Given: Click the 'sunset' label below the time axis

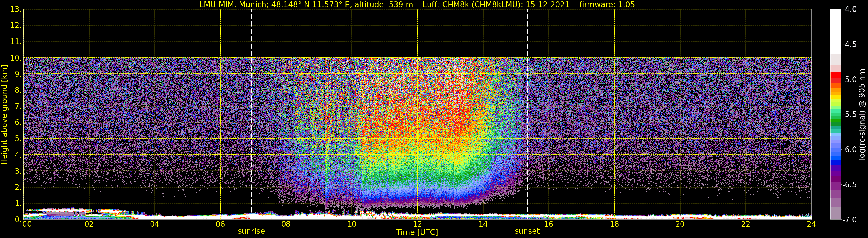Looking at the screenshot, I should pos(527,231).
